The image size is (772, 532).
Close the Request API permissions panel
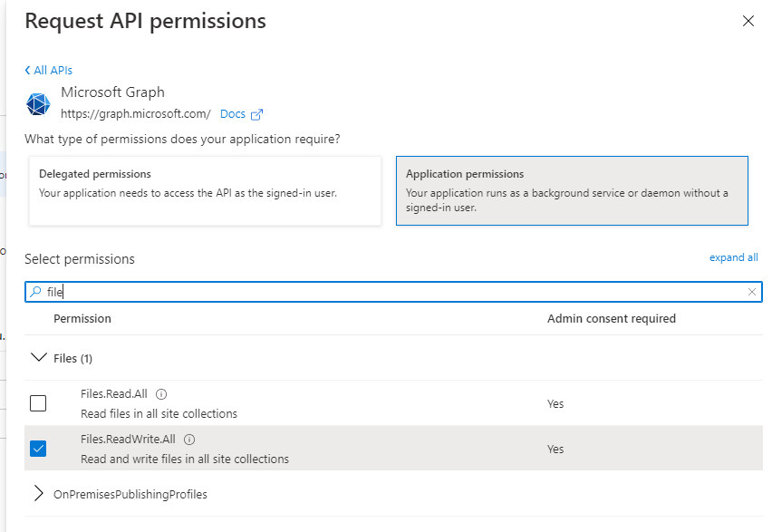point(748,21)
